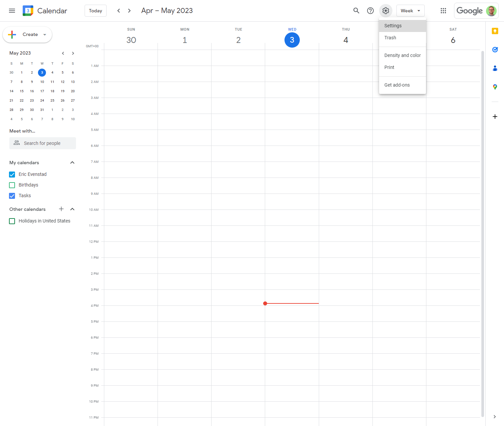The image size is (504, 426).
Task: Open Google Maps side panel
Action: (495, 87)
